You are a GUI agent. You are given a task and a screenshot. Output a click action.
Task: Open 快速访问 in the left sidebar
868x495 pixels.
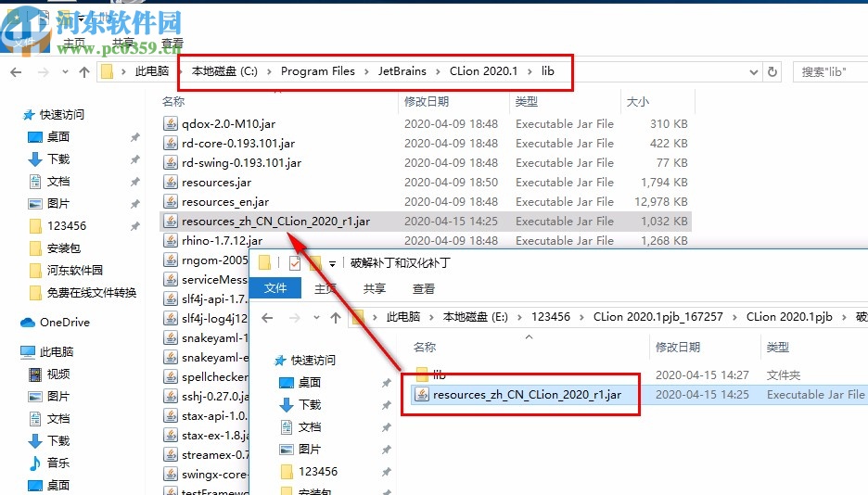point(61,115)
